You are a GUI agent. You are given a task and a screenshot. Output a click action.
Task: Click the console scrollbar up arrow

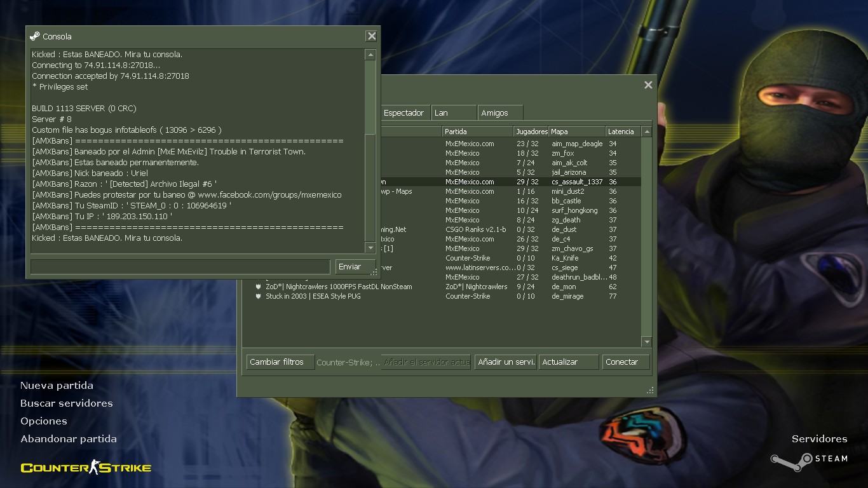[370, 55]
